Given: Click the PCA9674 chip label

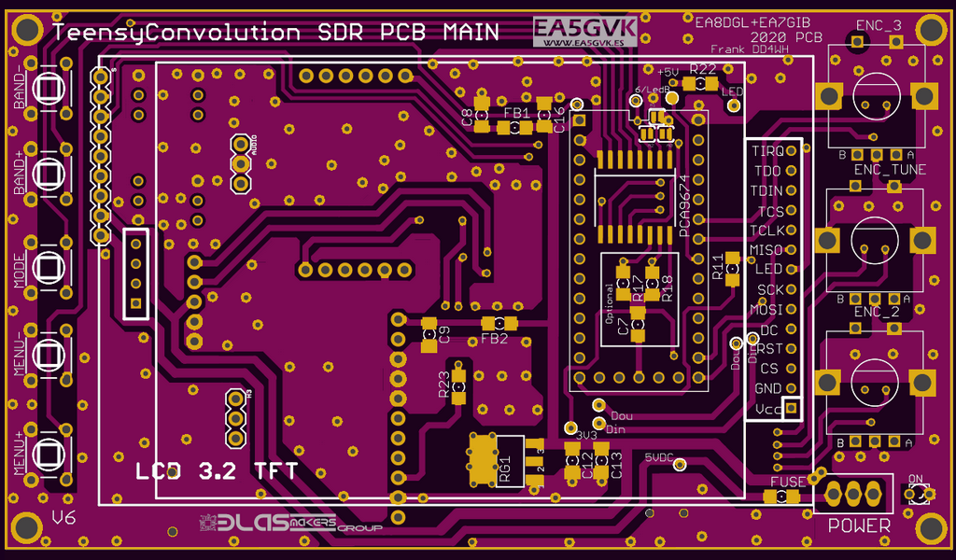Looking at the screenshot, I should [x=684, y=206].
